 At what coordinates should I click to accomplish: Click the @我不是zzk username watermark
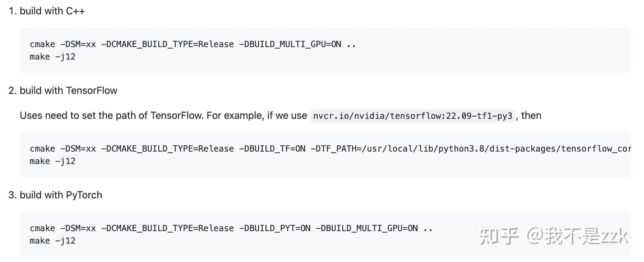pyautogui.click(x=577, y=236)
